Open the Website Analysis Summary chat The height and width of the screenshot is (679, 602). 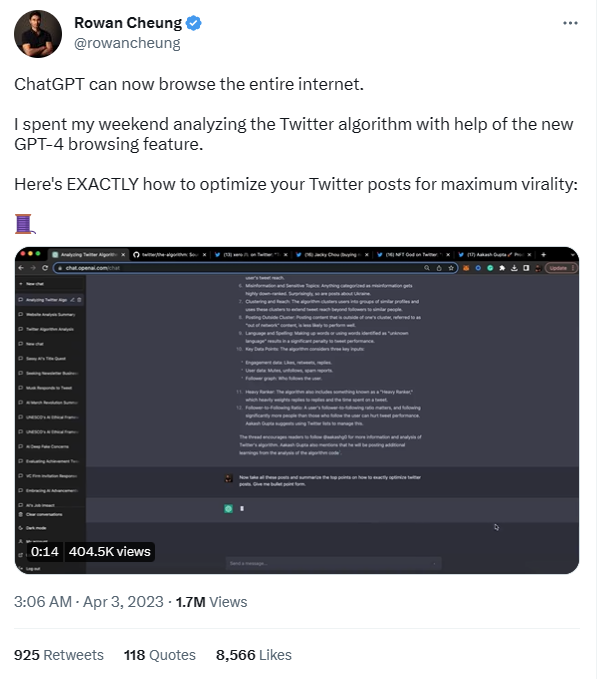[x=50, y=314]
